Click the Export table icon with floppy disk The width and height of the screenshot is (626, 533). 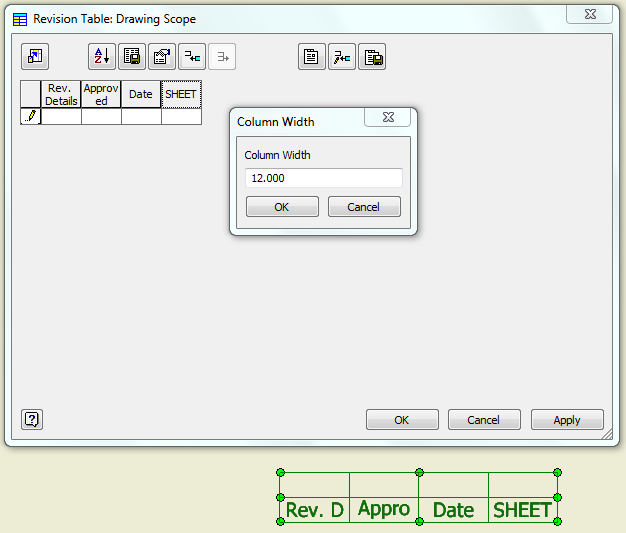(132, 56)
